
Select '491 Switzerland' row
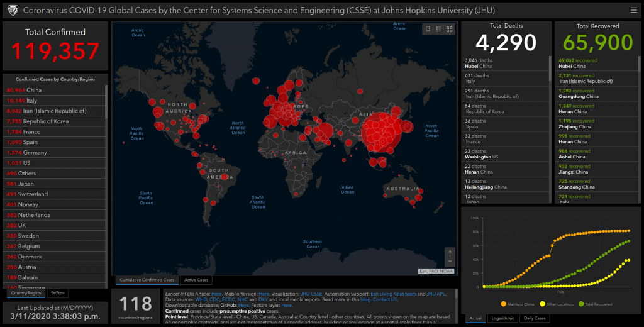tap(54, 194)
